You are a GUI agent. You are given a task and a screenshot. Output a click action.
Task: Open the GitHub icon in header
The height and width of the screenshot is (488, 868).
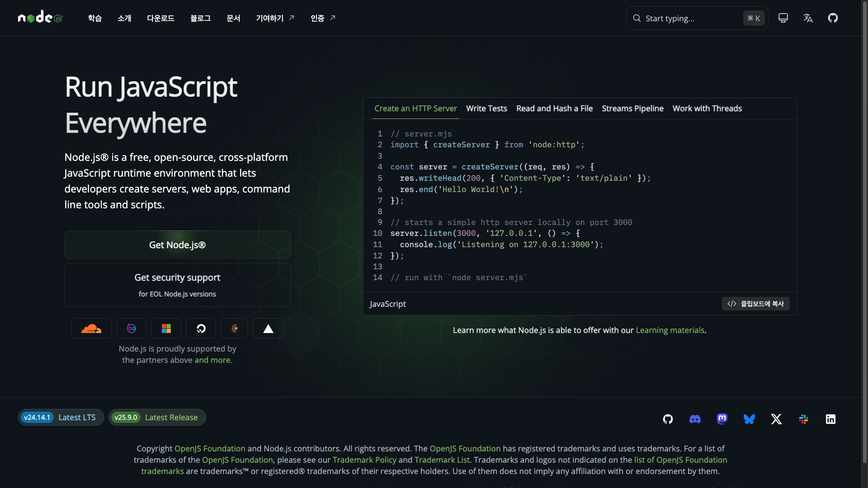pyautogui.click(x=833, y=18)
